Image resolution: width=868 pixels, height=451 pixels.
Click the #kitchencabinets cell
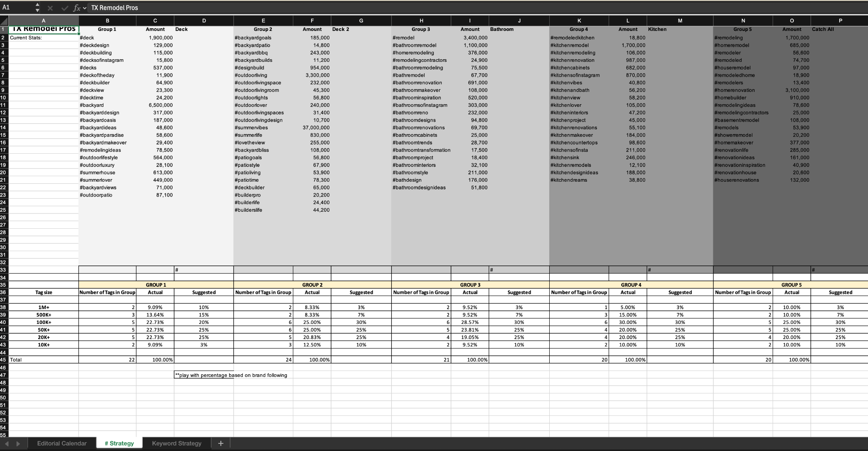[579, 68]
